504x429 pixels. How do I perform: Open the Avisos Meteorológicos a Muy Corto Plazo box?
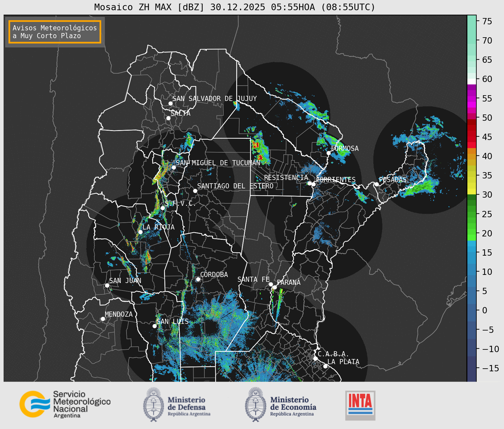[x=55, y=32]
